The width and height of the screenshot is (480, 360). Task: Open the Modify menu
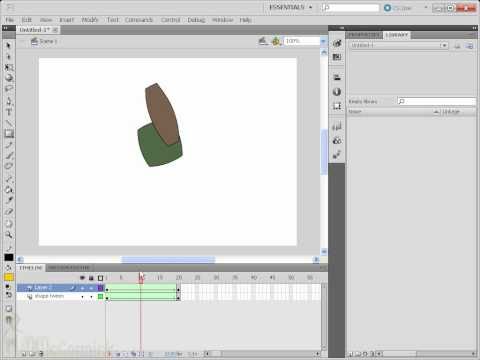point(90,20)
